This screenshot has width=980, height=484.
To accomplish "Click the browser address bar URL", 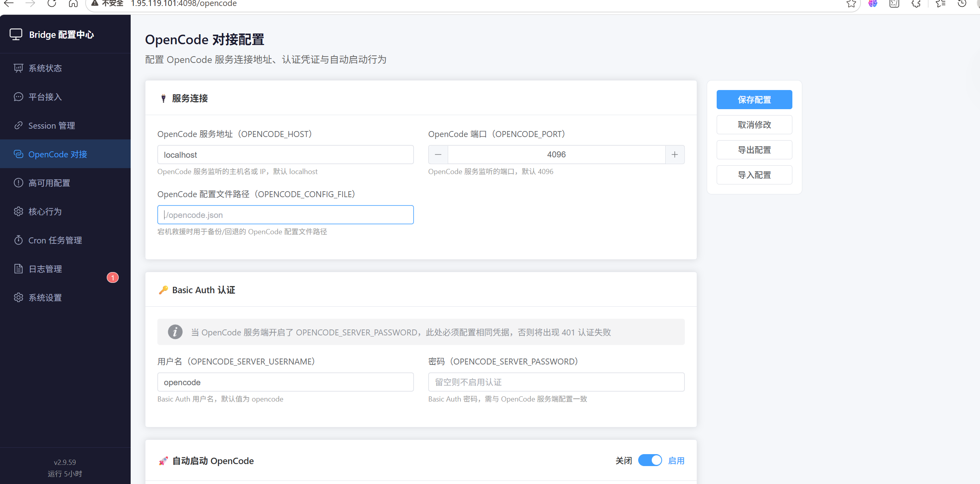I will pyautogui.click(x=184, y=4).
